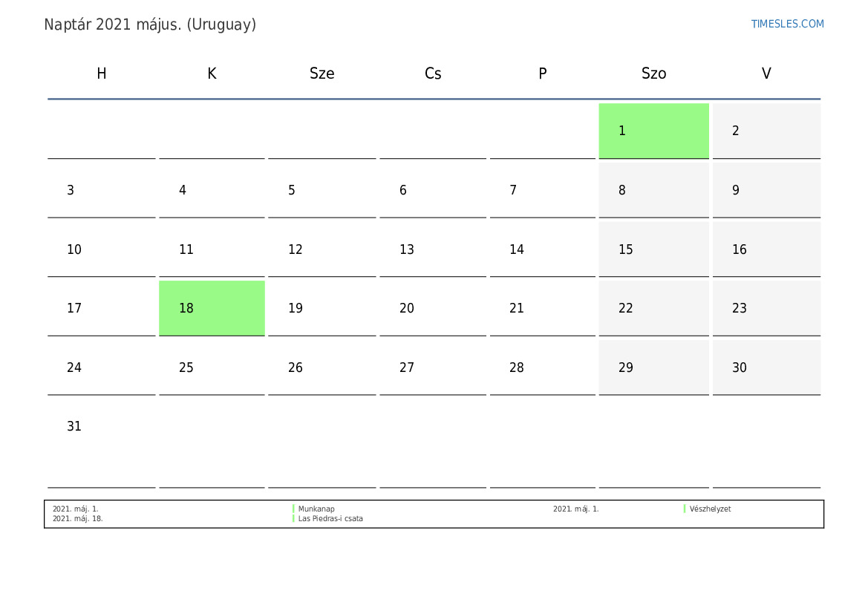Click weekday header 'H'

point(101,73)
